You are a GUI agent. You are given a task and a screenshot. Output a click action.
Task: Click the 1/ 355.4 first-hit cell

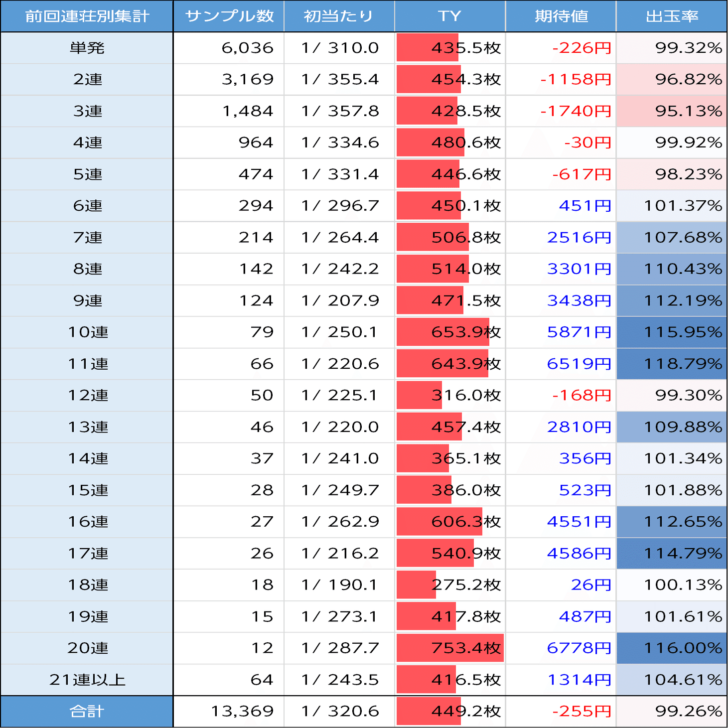tap(339, 79)
